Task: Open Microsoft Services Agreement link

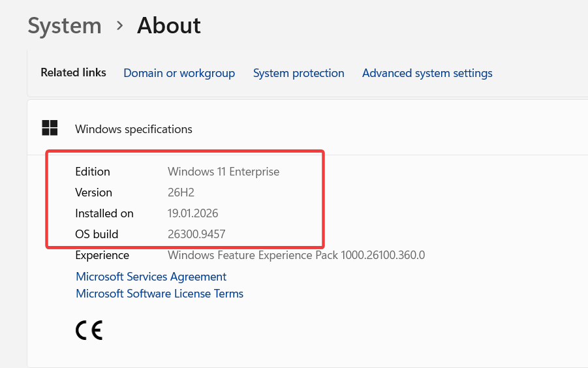Action: pyautogui.click(x=151, y=277)
